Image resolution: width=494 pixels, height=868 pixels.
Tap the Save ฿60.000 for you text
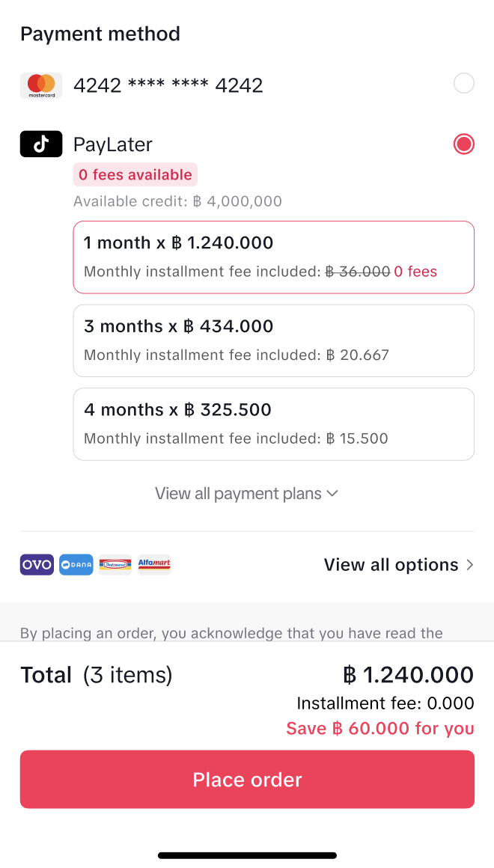point(380,729)
